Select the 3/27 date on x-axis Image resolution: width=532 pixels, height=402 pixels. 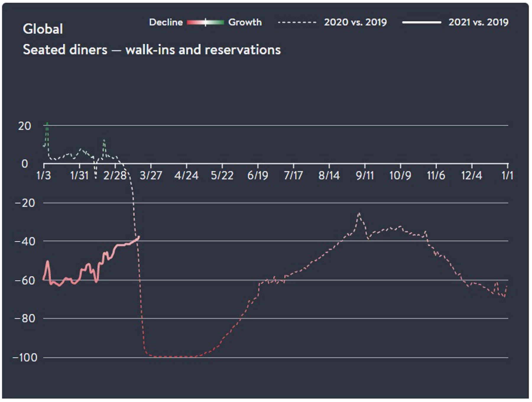pyautogui.click(x=151, y=176)
